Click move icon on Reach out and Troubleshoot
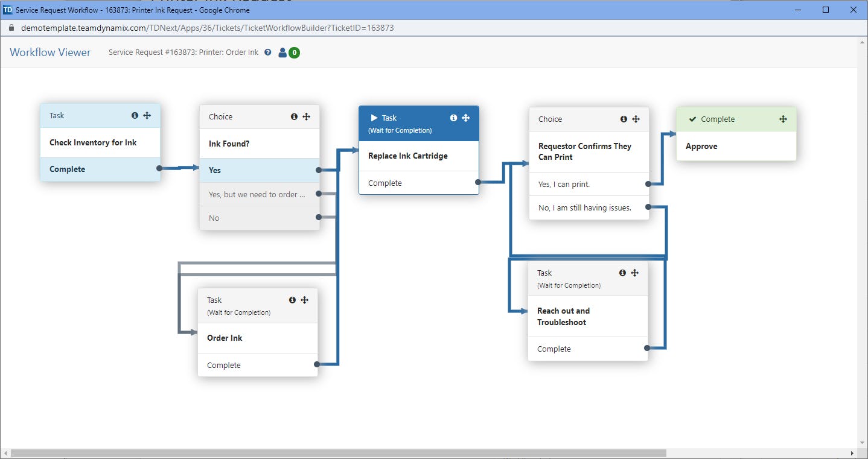 coord(634,273)
